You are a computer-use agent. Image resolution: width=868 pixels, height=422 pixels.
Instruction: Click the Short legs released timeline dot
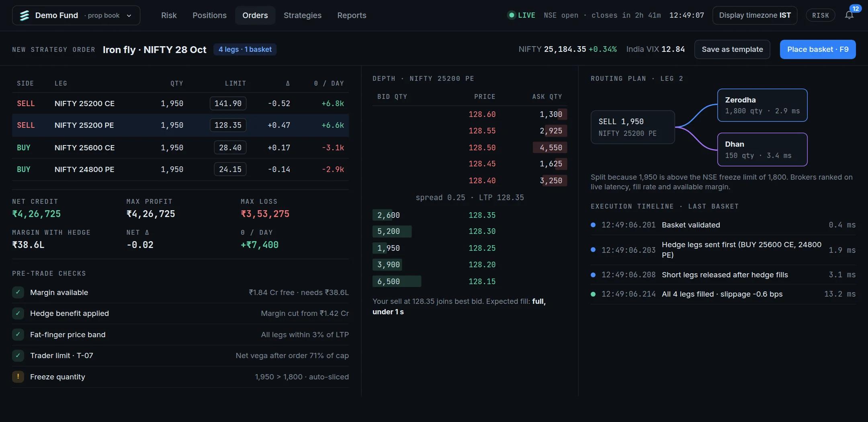[x=593, y=275]
